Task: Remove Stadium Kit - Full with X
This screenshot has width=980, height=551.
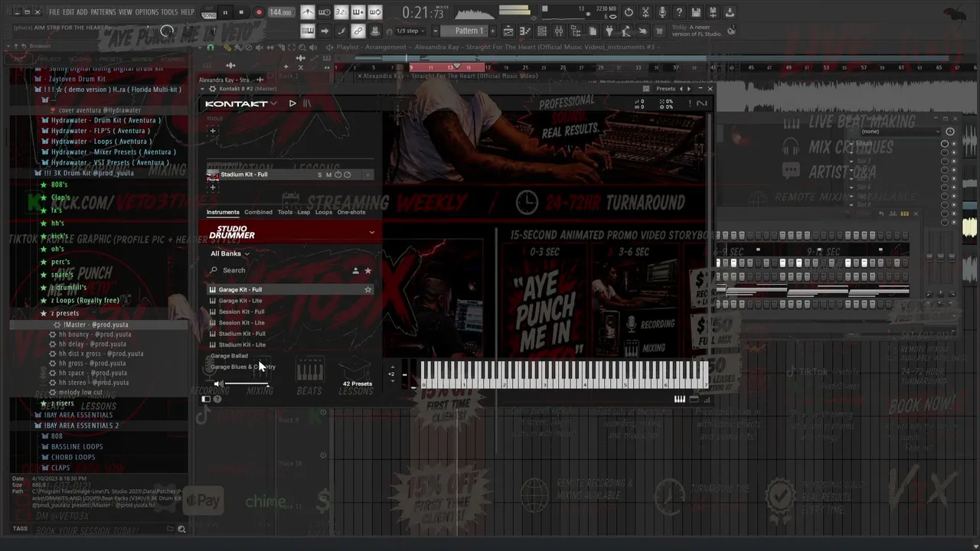Action: pos(367,174)
